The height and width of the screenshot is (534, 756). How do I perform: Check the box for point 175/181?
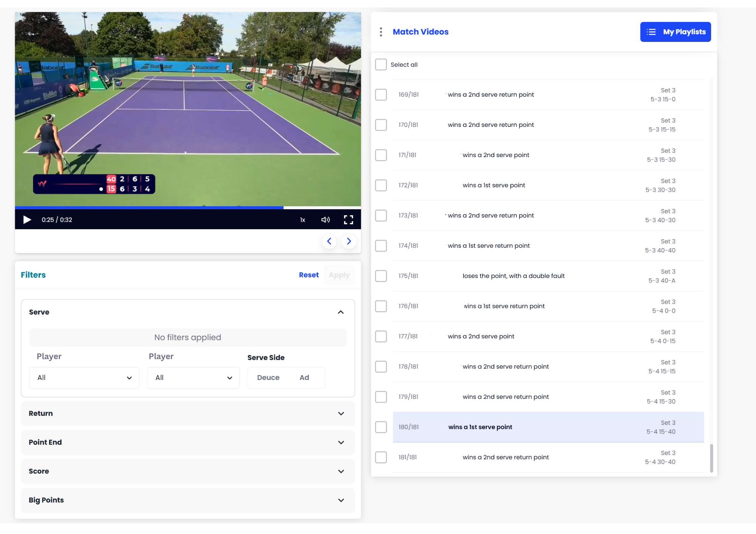[x=381, y=276]
